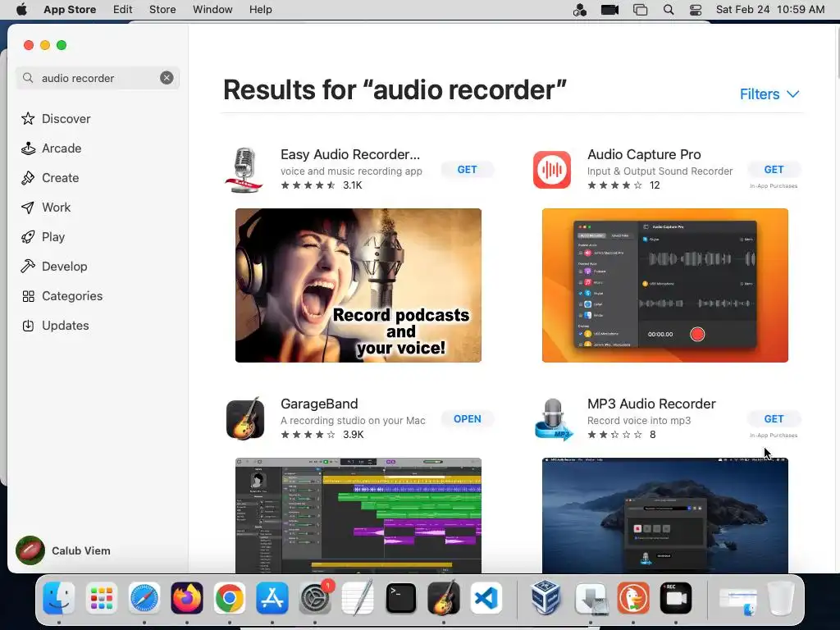Launch Safari from the Dock
840x630 pixels.
tap(144, 598)
